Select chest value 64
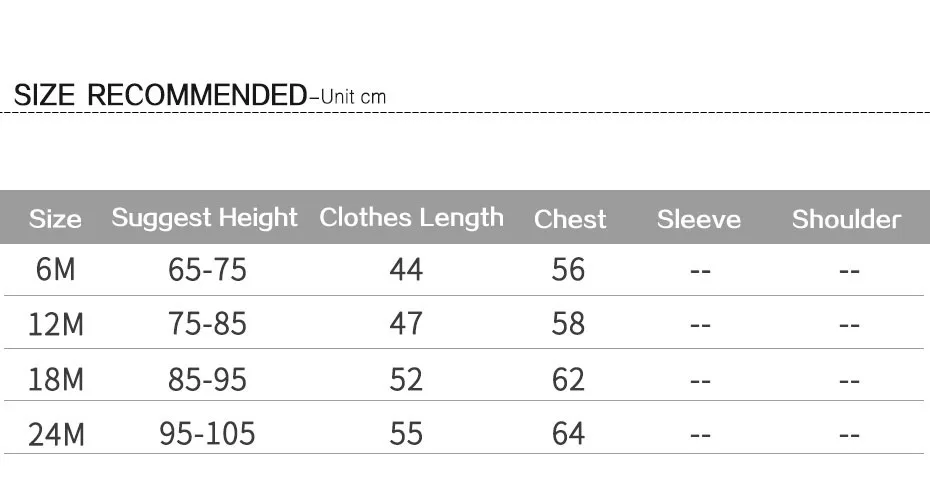 [x=568, y=434]
